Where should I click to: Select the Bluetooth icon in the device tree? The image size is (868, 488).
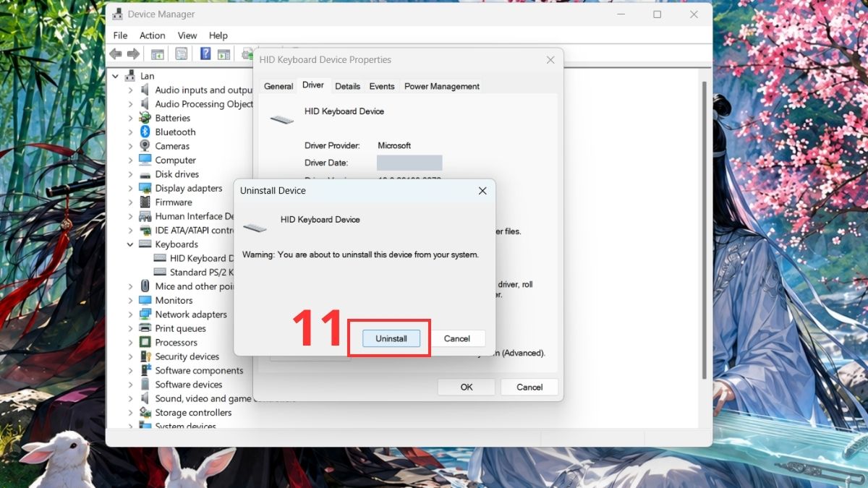click(145, 132)
